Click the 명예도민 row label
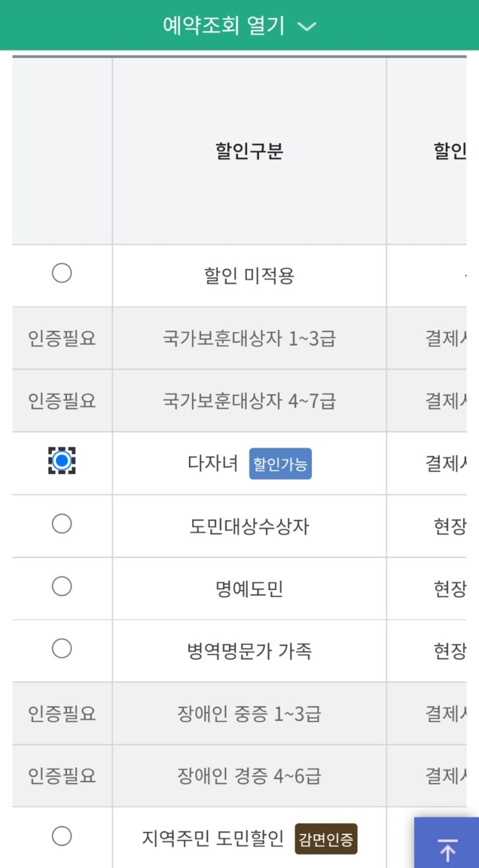Image resolution: width=479 pixels, height=868 pixels. coord(249,589)
